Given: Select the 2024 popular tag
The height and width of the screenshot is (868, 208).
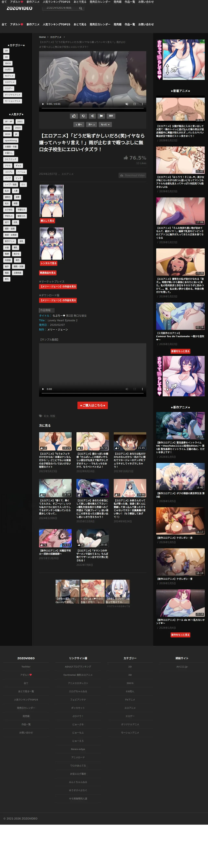Looking at the screenshot, I should (7, 134).
